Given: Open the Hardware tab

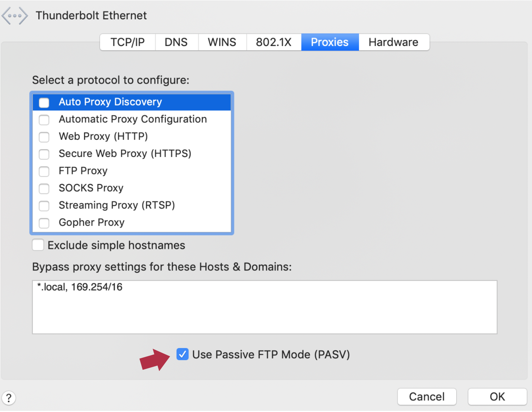Looking at the screenshot, I should [394, 42].
